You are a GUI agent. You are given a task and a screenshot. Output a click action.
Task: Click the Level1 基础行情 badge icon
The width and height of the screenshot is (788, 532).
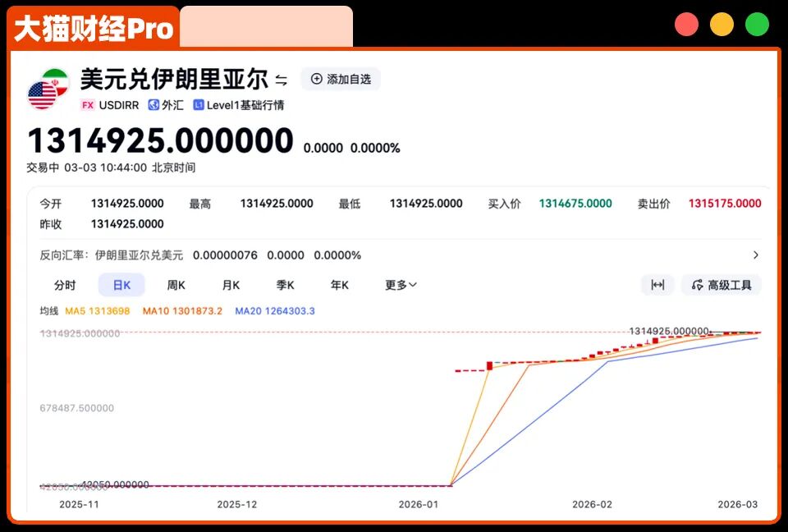pos(199,104)
